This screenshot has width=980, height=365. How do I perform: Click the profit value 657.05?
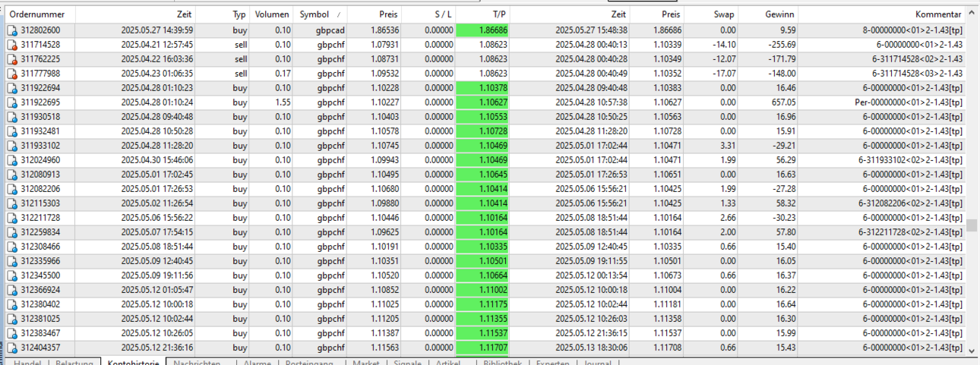pyautogui.click(x=782, y=103)
